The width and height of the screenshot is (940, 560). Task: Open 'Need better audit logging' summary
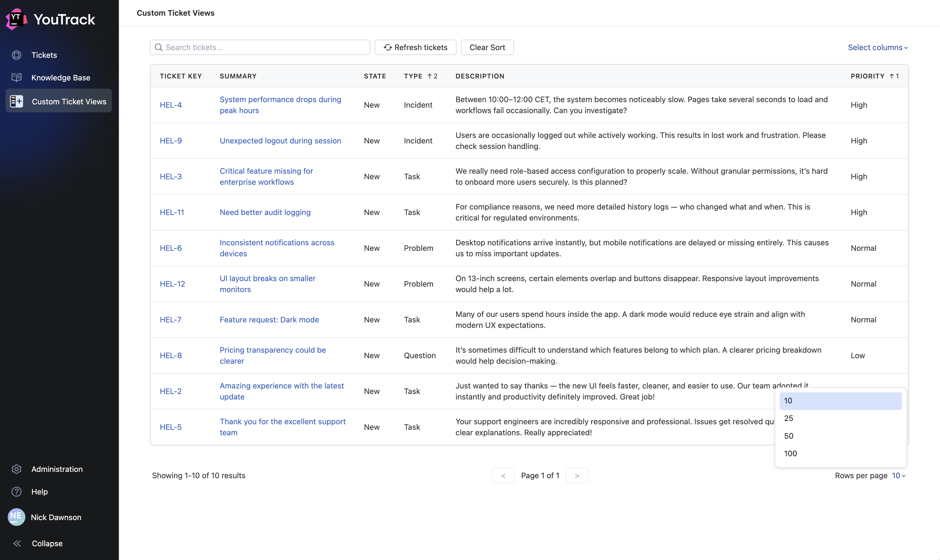(x=265, y=213)
